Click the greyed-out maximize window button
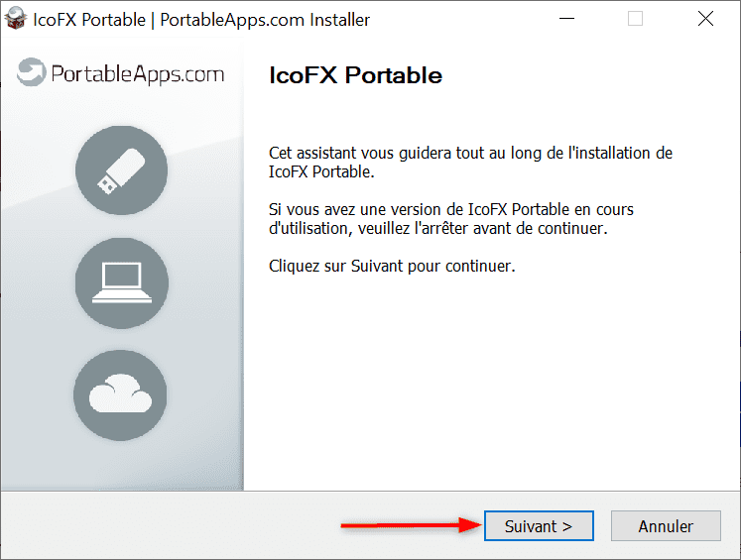Image resolution: width=741 pixels, height=560 pixels. pos(635,19)
